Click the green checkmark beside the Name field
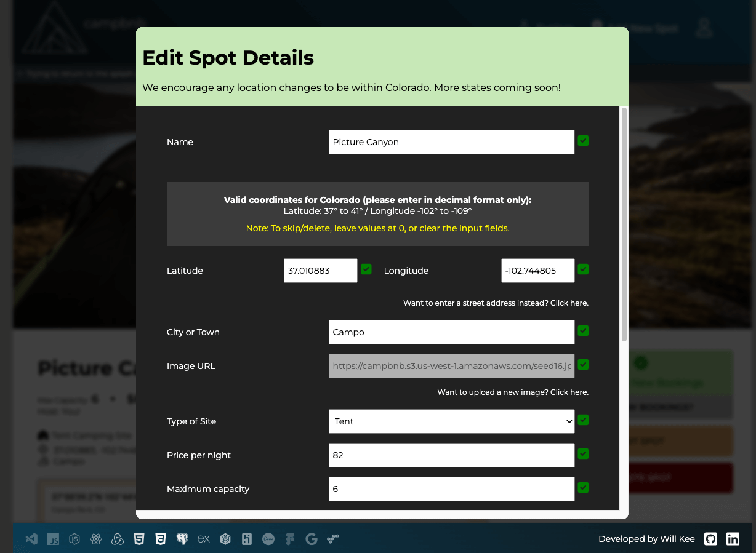 coord(583,141)
